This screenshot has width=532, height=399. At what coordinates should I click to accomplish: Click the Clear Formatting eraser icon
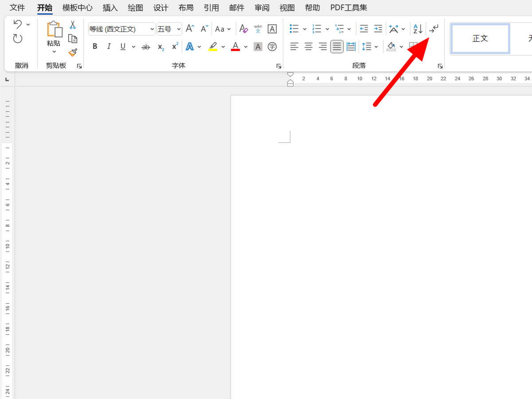[243, 29]
